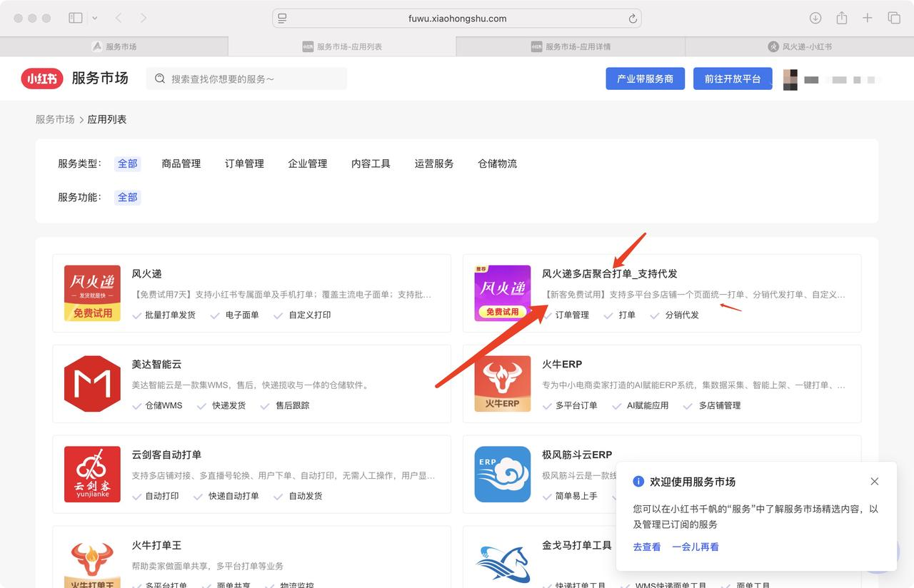This screenshot has width=914, height=588.
Task: Expand the sidebar dropdown chevron
Action: click(95, 18)
